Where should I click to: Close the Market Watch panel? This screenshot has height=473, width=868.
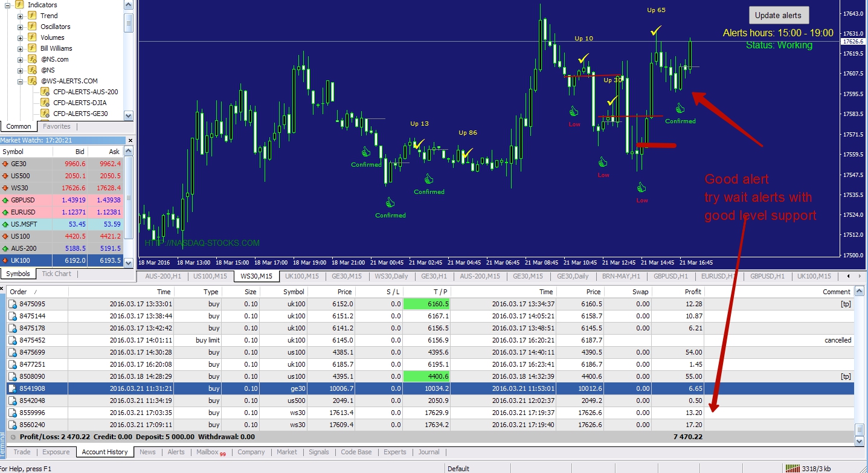point(129,140)
